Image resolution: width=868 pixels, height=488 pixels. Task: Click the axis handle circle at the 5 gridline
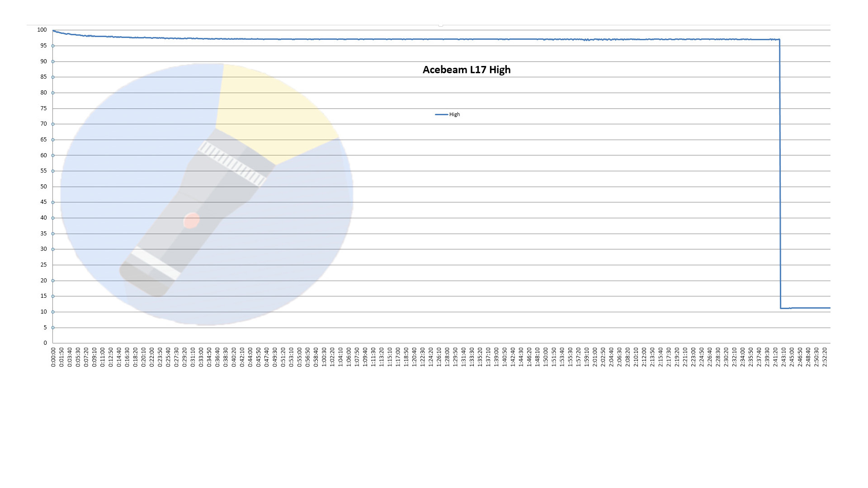(x=53, y=328)
